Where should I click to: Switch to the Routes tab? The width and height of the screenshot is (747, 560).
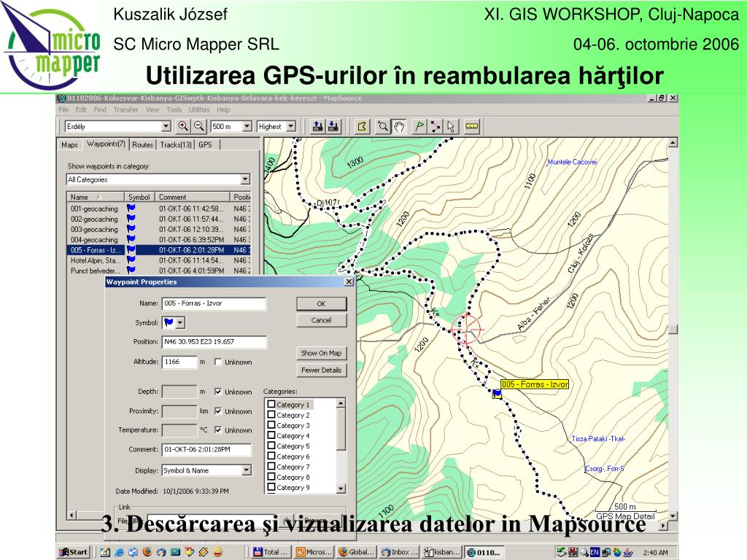[142, 145]
